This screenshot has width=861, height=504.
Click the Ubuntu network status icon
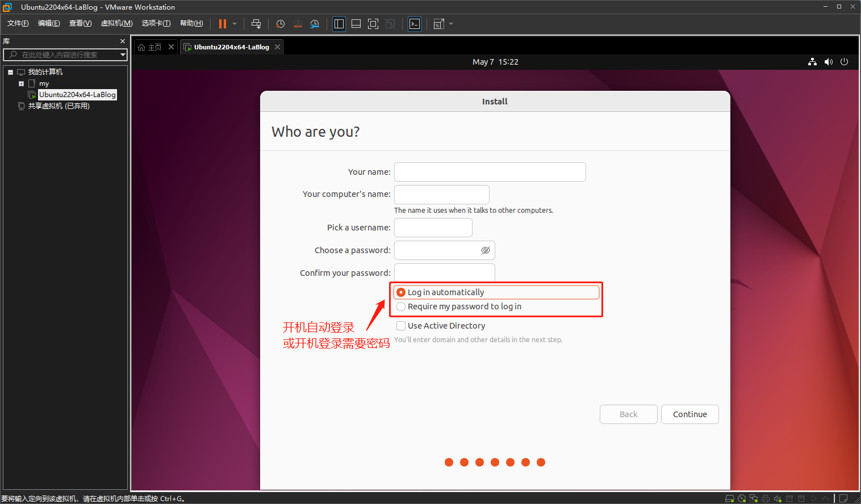[812, 62]
